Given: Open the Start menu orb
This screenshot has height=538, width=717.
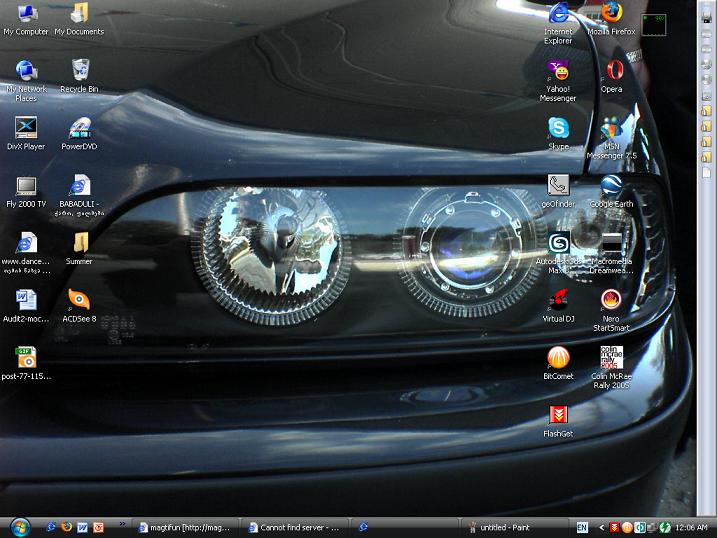Looking at the screenshot, I should pos(20,527).
